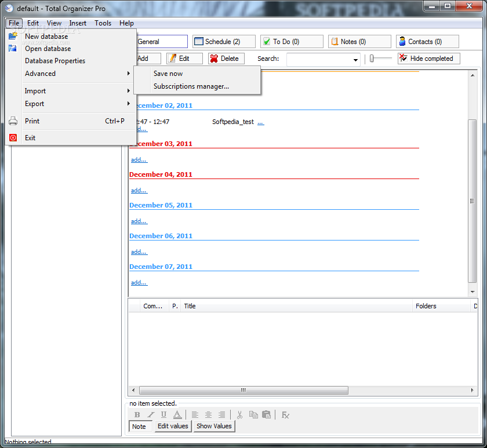
Task: Click the red Exit power icon
Action: pos(13,137)
